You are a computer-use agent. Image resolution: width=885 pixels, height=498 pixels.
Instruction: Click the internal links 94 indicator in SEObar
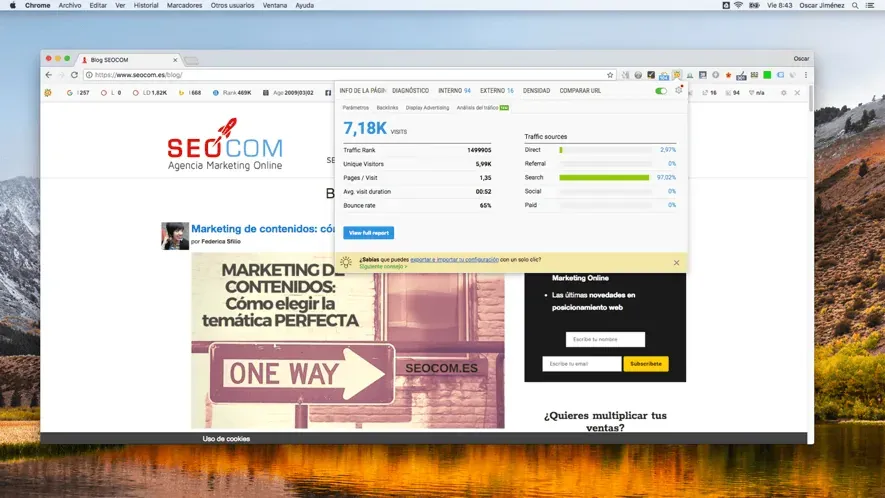pos(732,93)
